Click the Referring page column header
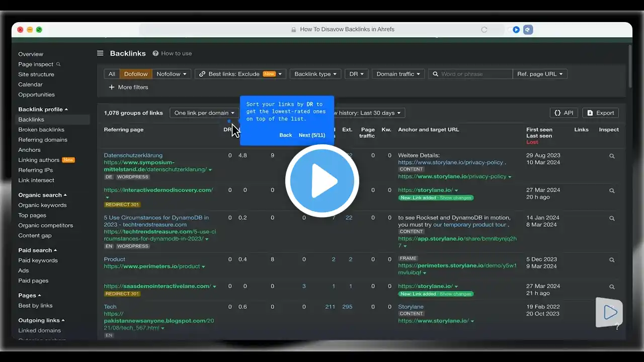 (124, 130)
